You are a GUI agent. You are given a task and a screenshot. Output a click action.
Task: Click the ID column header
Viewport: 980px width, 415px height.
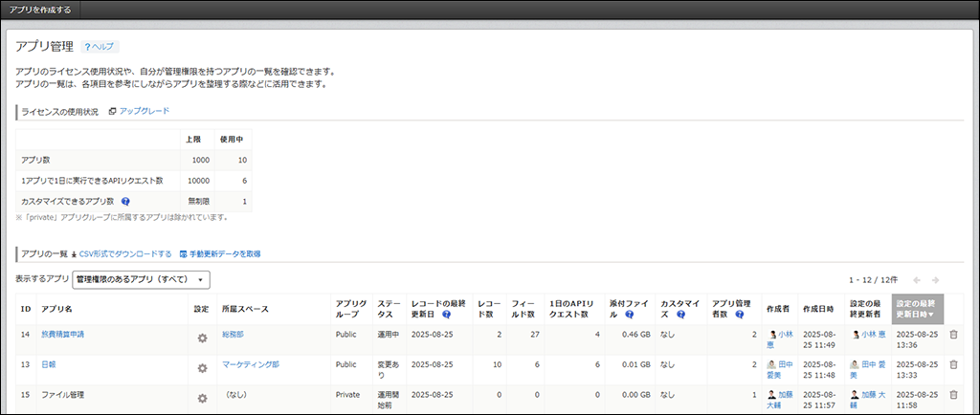click(26, 309)
